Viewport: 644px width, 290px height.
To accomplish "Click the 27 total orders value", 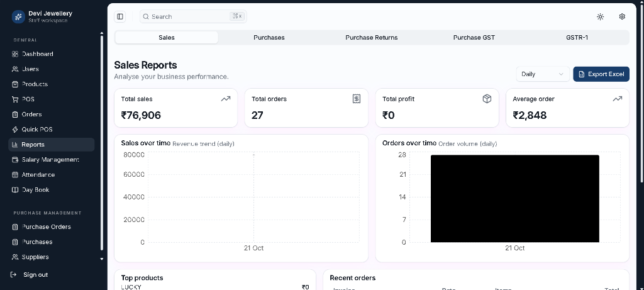I will (257, 115).
